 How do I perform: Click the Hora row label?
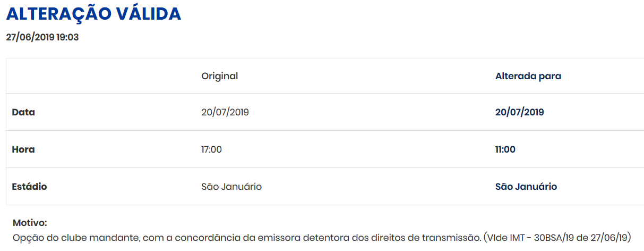[23, 149]
